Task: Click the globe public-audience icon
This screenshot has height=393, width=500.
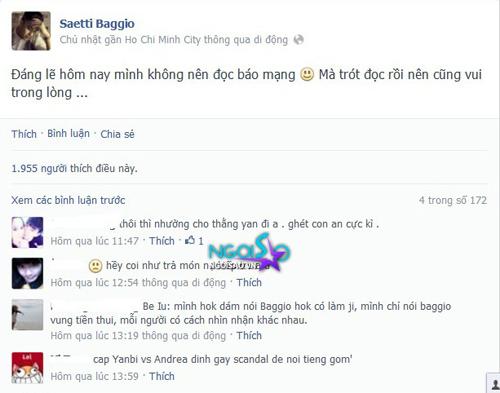Action: coord(298,40)
